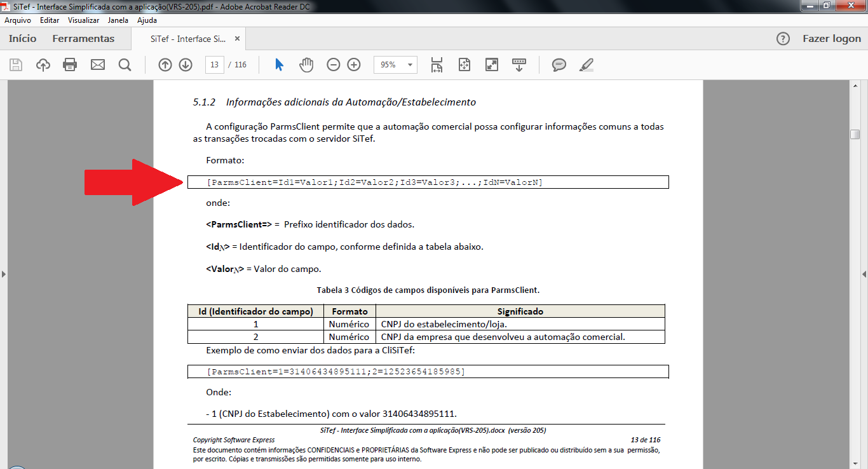
Task: Click the Save file icon
Action: pyautogui.click(x=16, y=65)
